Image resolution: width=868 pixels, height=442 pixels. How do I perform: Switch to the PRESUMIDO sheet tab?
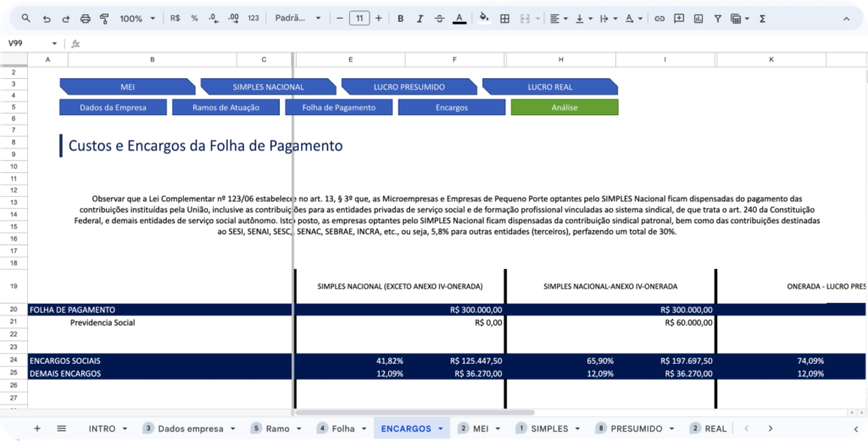click(636, 428)
